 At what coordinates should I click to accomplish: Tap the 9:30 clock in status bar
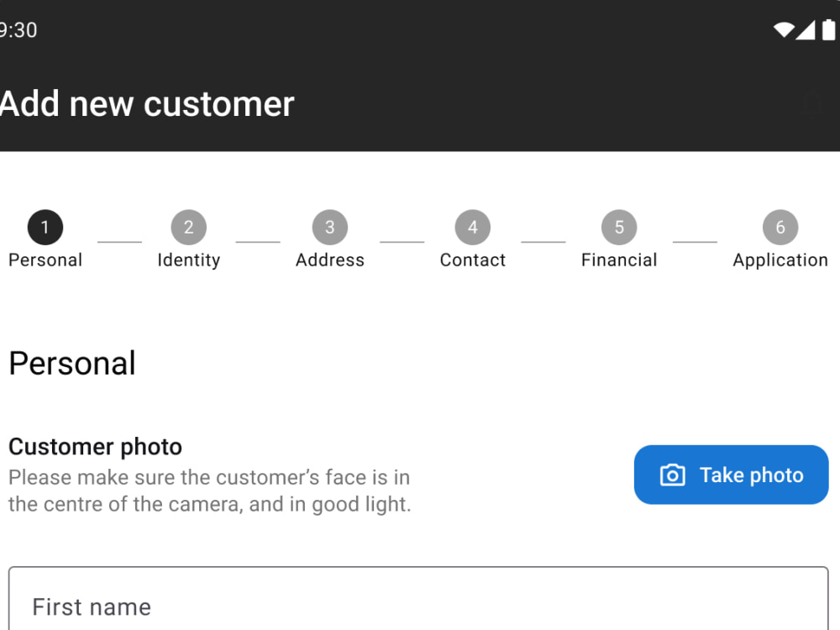coord(18,30)
